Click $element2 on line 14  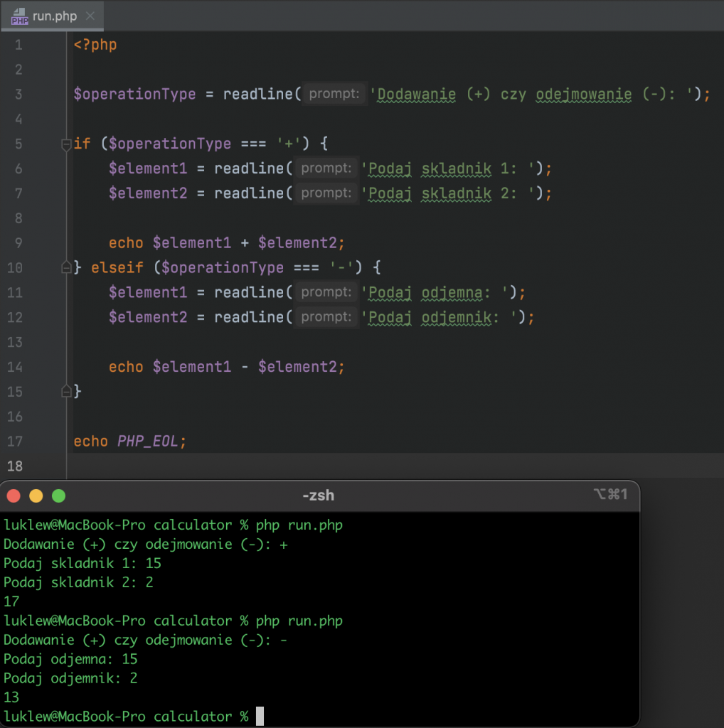click(x=298, y=367)
